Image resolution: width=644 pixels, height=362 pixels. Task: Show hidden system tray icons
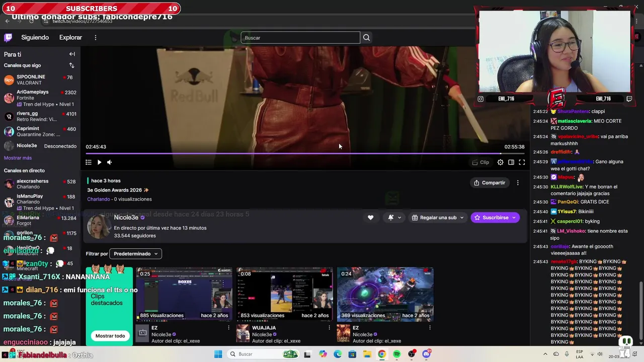pos(545,354)
